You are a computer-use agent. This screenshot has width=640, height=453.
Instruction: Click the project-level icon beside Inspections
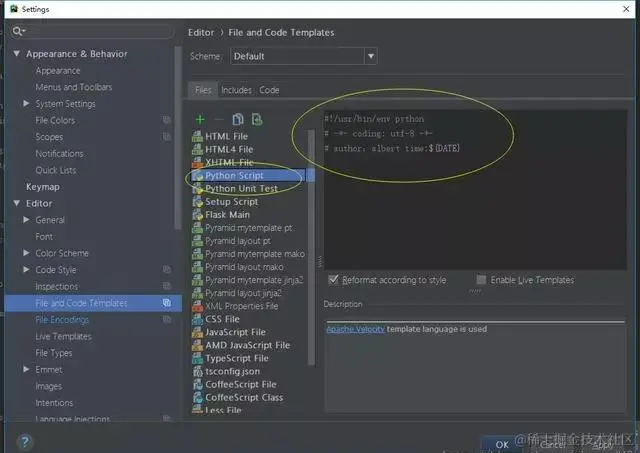pos(167,286)
